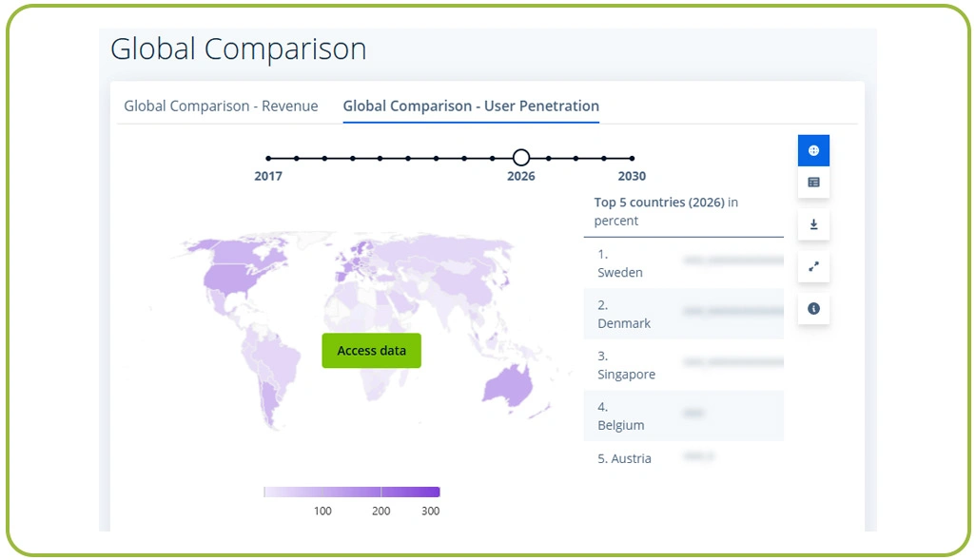976x560 pixels.
Task: Click the Austria row in the list
Action: (683, 458)
